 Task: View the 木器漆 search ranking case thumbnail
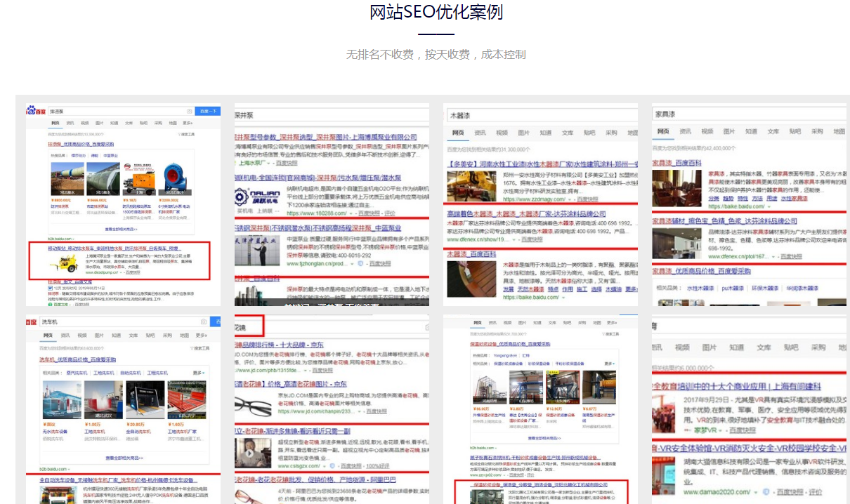(x=541, y=205)
